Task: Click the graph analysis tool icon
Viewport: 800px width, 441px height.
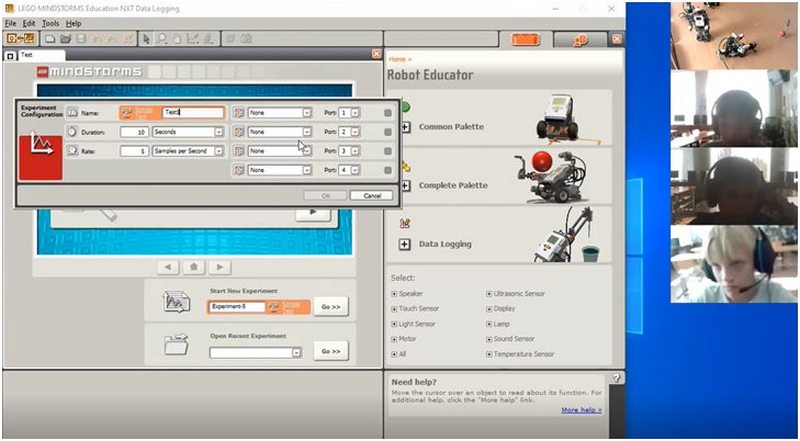Action: pyautogui.click(x=193, y=39)
